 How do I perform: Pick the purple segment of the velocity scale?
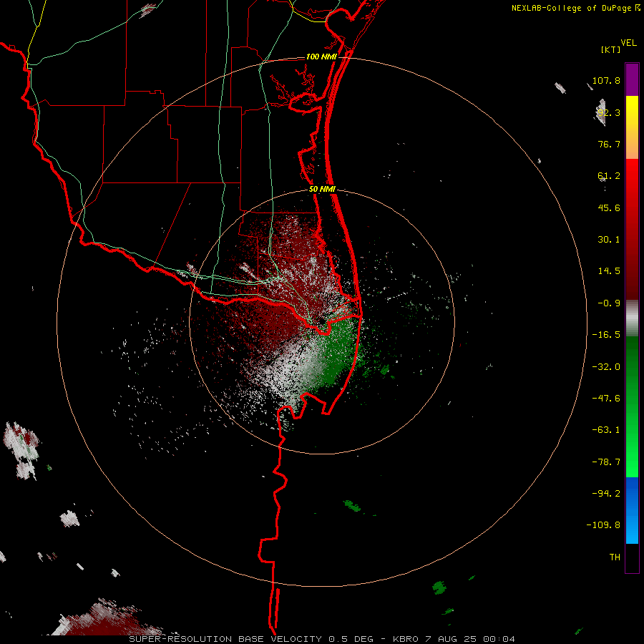tap(632, 79)
